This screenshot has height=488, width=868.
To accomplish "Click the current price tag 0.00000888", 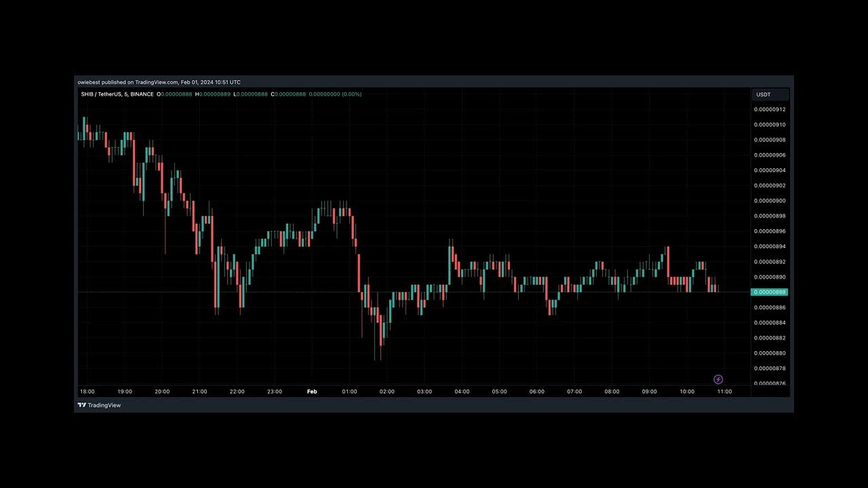I will click(770, 292).
